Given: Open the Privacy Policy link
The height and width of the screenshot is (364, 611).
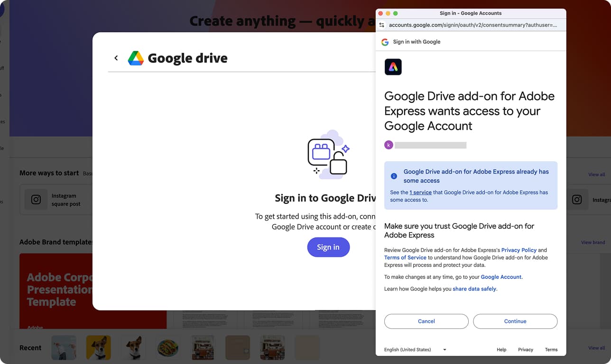Looking at the screenshot, I should tap(519, 250).
